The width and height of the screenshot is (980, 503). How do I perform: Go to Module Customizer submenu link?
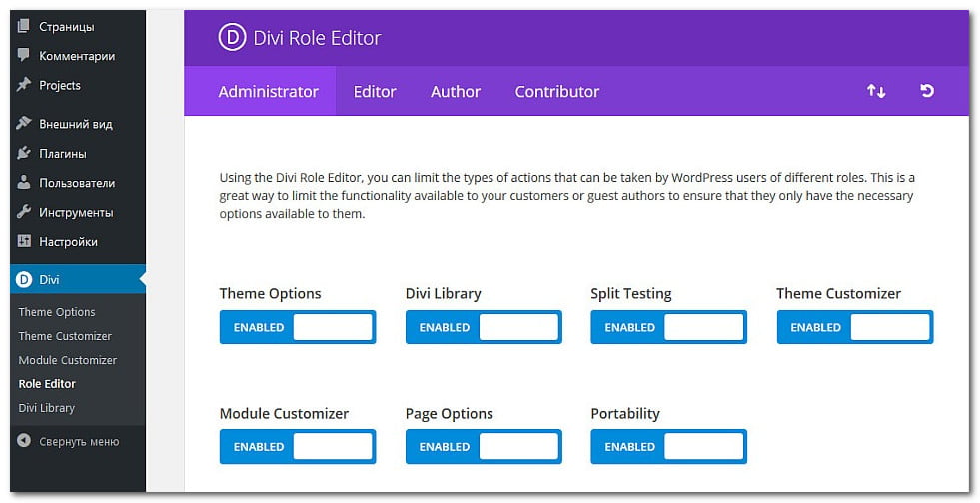68,360
